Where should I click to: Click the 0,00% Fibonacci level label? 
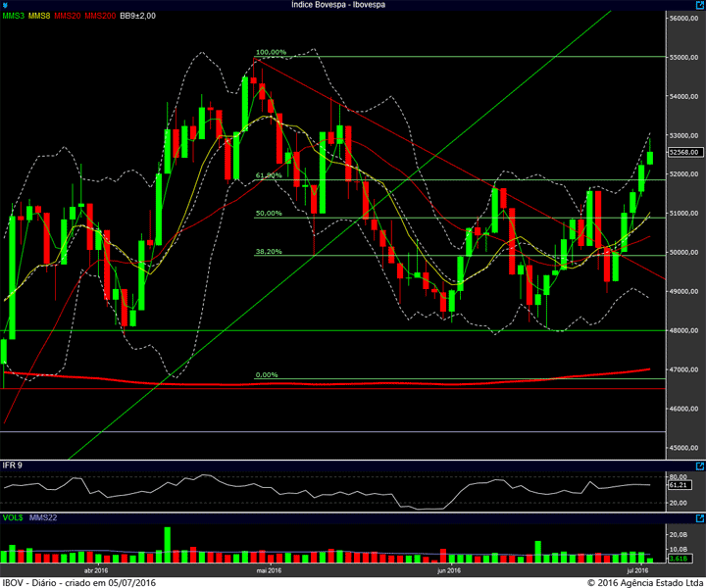(x=267, y=374)
